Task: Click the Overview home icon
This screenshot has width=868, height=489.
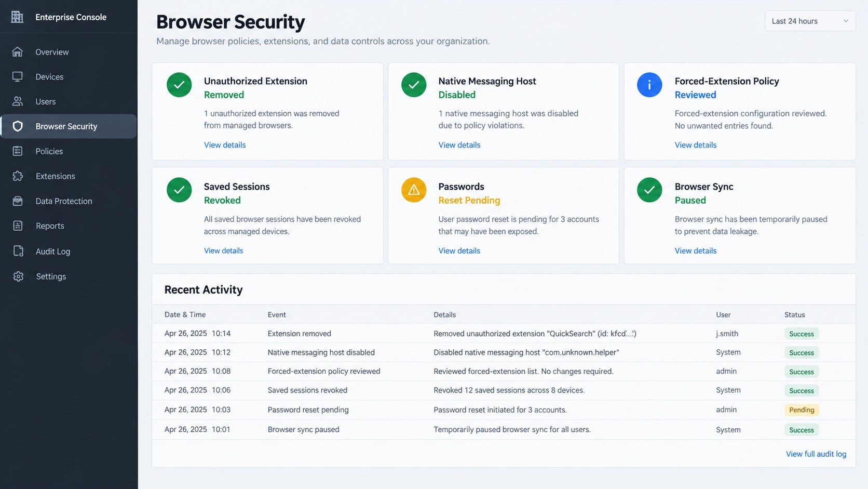Action: click(x=18, y=52)
